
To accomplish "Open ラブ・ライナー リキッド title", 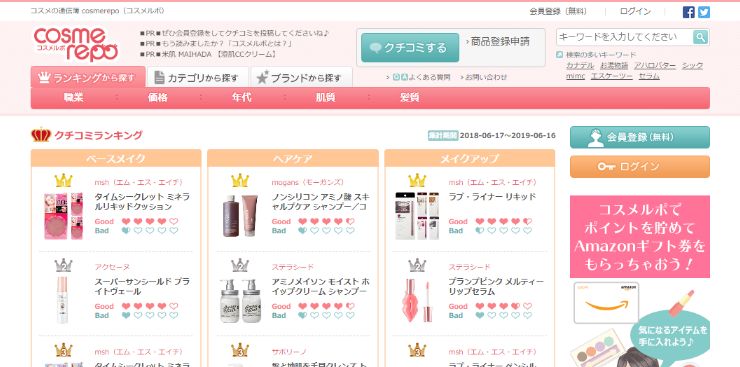I will (x=492, y=197).
